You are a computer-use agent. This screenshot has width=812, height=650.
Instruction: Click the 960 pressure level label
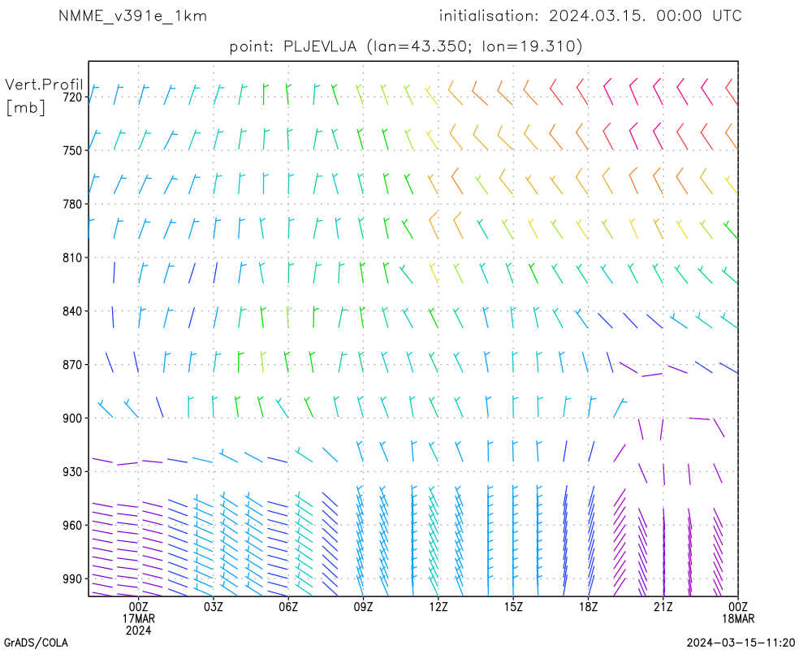[x=72, y=525]
